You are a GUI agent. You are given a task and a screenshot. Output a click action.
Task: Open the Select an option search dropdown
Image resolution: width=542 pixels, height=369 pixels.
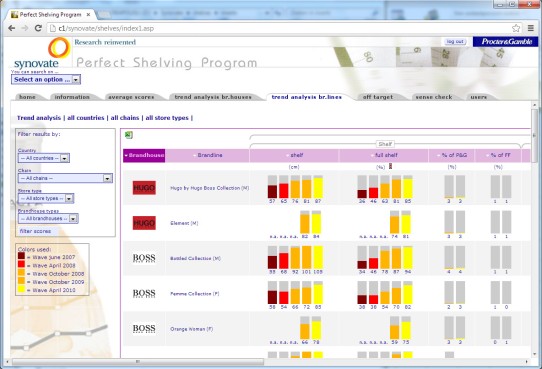tap(46, 79)
